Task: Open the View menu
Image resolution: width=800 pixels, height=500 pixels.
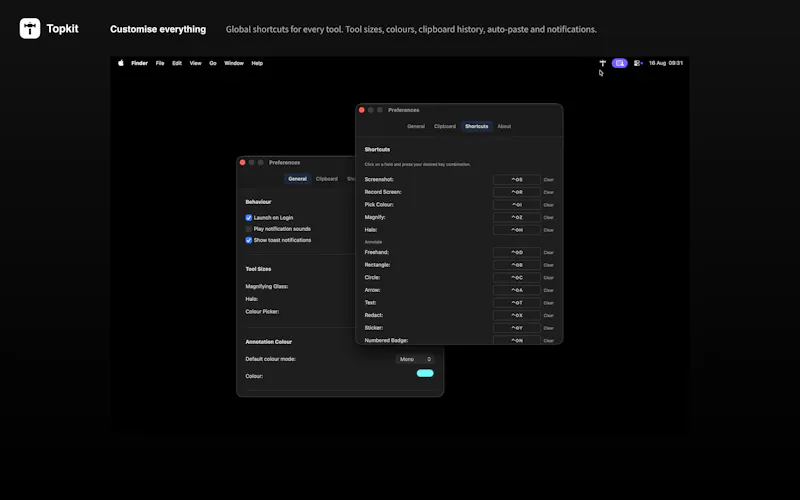Action: pyautogui.click(x=195, y=63)
